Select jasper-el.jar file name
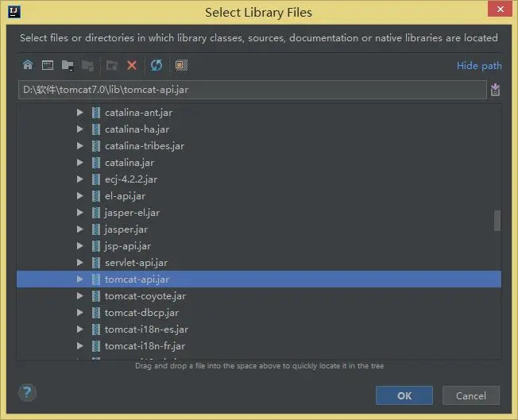 tap(132, 212)
